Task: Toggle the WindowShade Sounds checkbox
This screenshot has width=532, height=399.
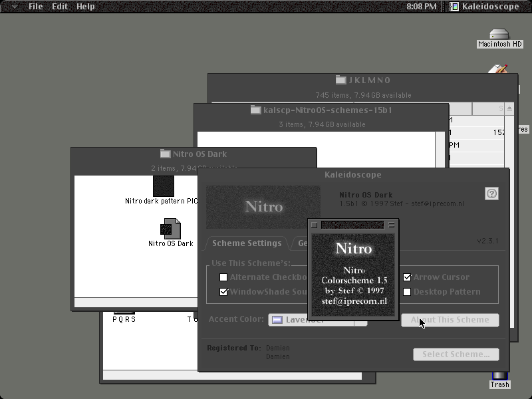Action: point(223,292)
